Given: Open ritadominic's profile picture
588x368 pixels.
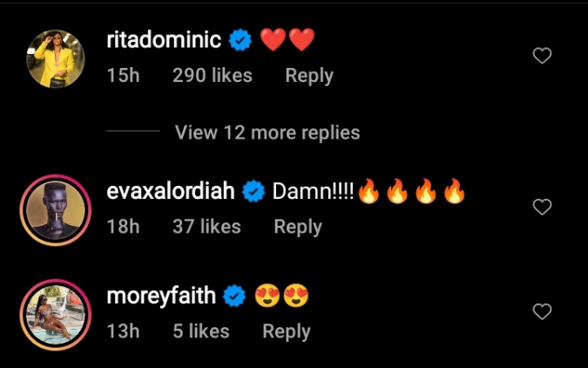Looking at the screenshot, I should tap(56, 58).
